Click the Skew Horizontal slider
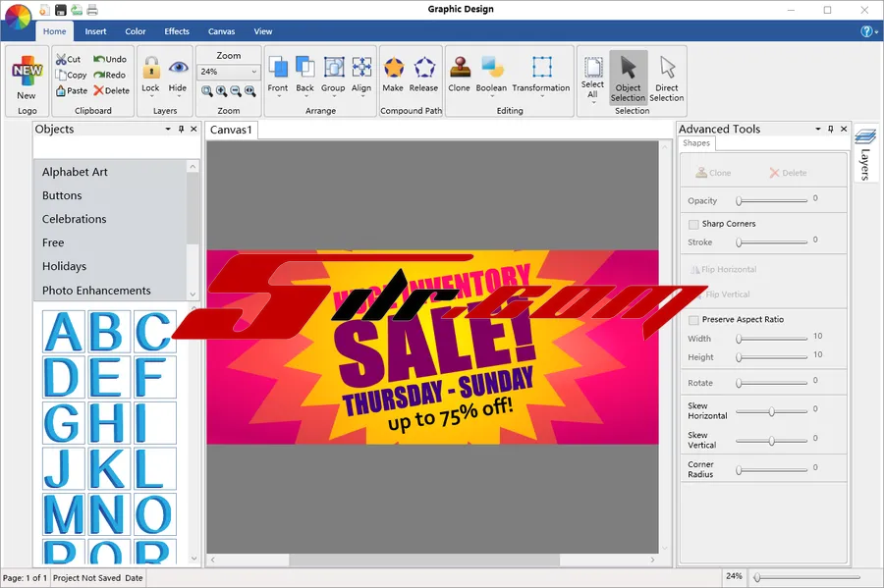The image size is (884, 588). (772, 411)
